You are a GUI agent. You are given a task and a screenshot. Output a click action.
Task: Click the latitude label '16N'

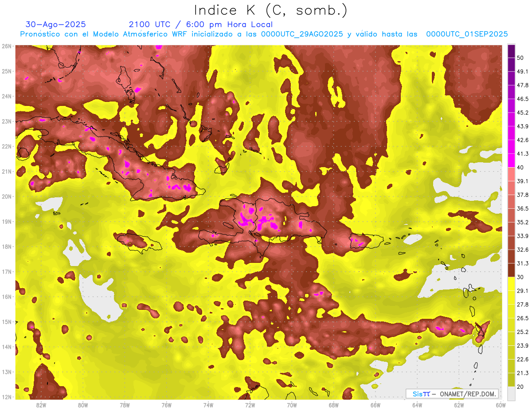point(7,297)
